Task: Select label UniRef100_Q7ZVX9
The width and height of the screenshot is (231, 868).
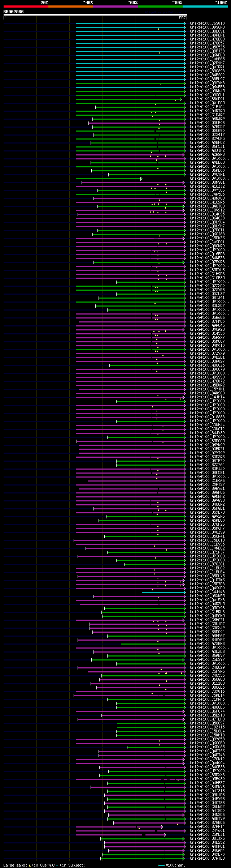Action: click(207, 354)
